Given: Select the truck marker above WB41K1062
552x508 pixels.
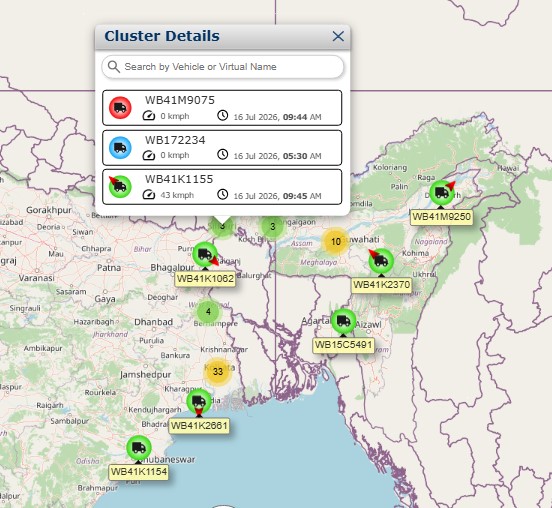Looking at the screenshot, I should point(205,254).
